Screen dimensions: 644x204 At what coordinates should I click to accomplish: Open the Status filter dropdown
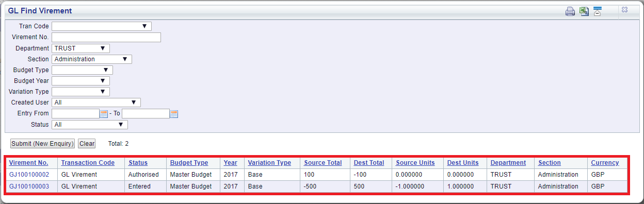pos(90,125)
